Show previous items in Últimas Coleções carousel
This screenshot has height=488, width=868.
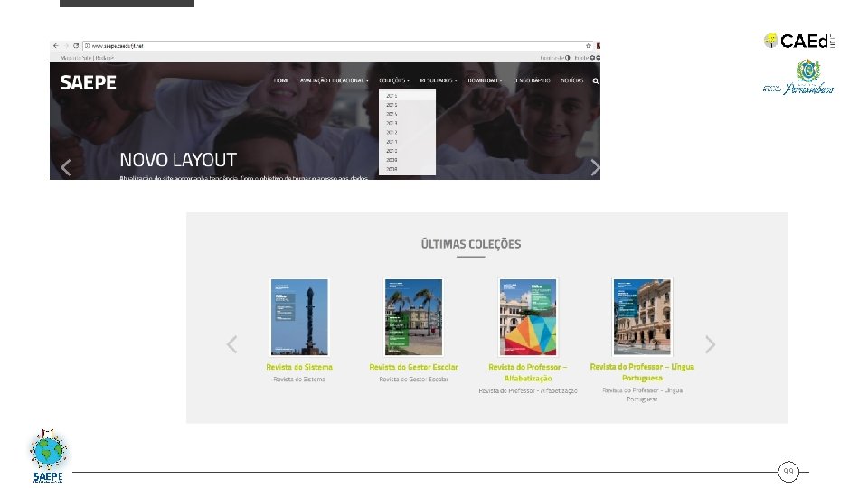pyautogui.click(x=232, y=344)
